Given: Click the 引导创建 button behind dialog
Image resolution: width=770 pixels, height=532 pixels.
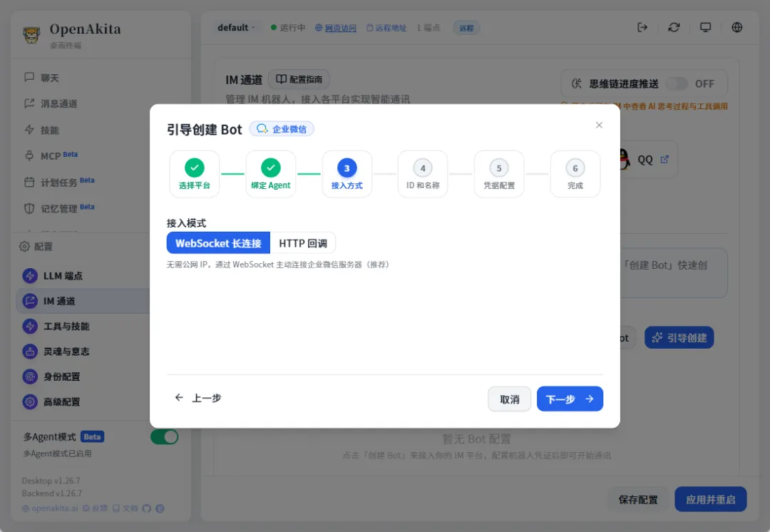Looking at the screenshot, I should pos(679,337).
